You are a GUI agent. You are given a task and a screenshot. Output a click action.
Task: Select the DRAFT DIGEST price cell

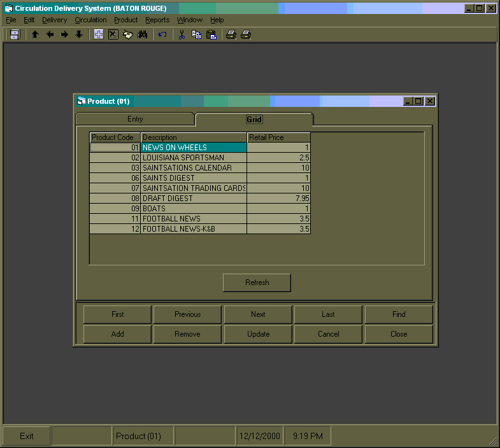pos(278,199)
